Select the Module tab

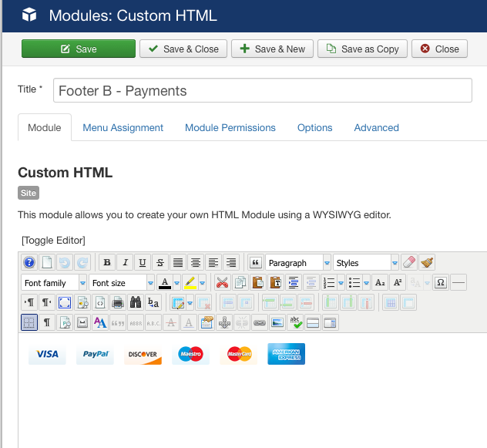click(45, 128)
